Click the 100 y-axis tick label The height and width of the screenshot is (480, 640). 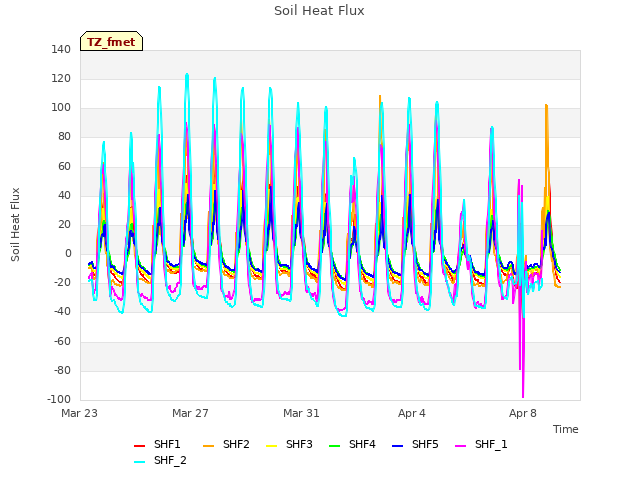pos(61,108)
